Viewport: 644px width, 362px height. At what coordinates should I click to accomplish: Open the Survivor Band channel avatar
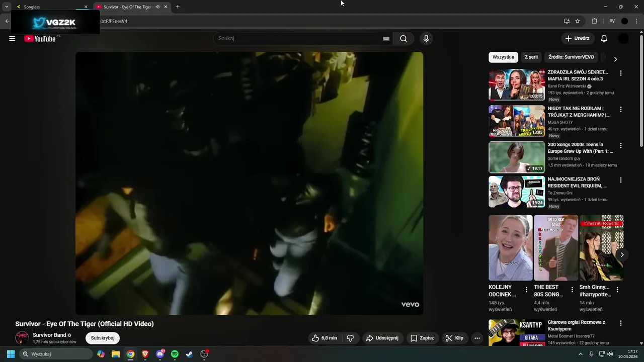pyautogui.click(x=22, y=338)
